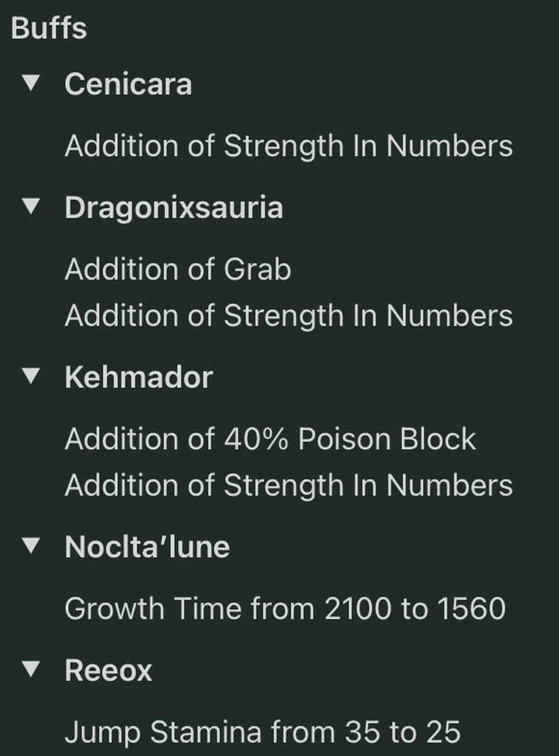
Task: Select the Noclta'lune heading text
Action: click(147, 546)
